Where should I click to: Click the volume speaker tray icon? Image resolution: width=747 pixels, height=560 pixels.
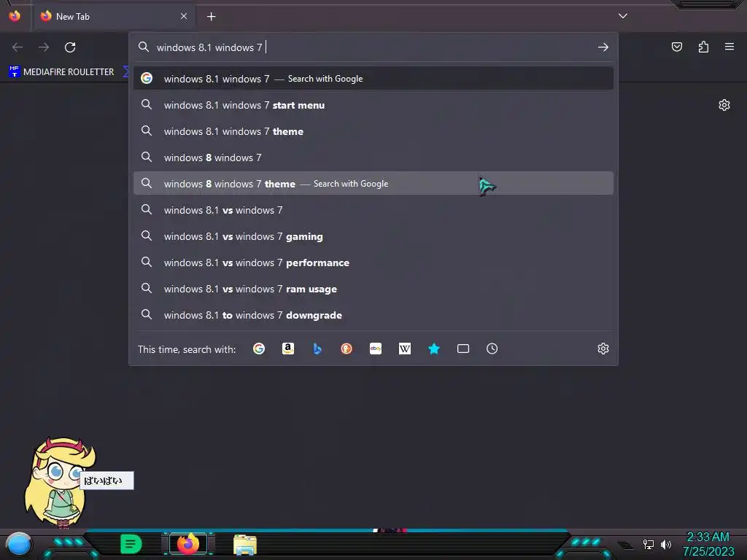666,544
